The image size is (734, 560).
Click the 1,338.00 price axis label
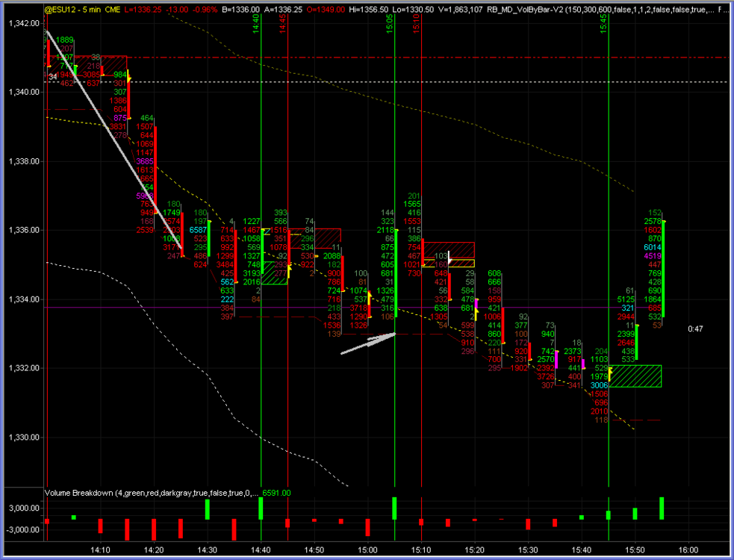(24, 161)
